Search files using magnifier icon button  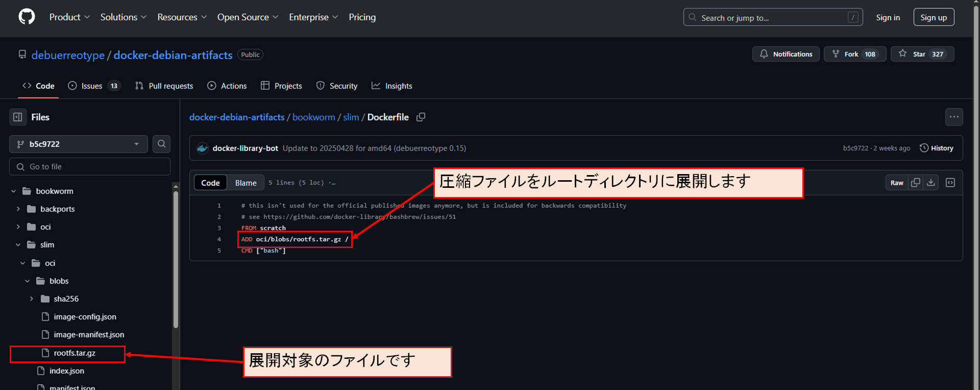(161, 144)
